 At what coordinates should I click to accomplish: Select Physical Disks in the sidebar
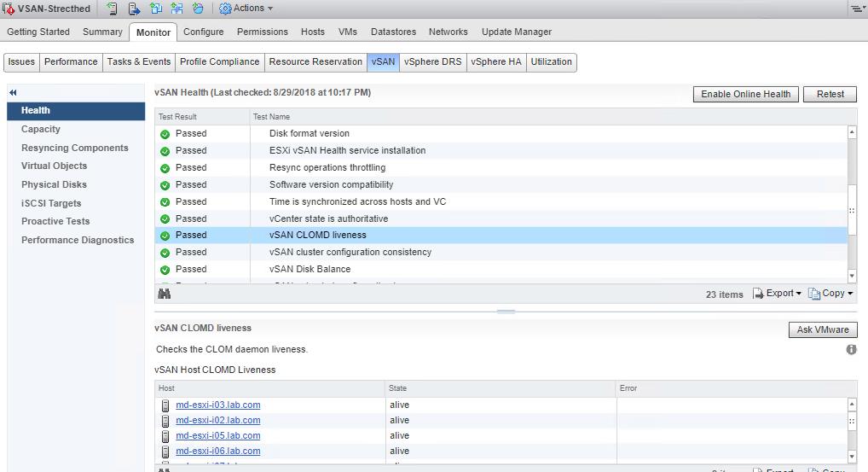click(76, 184)
